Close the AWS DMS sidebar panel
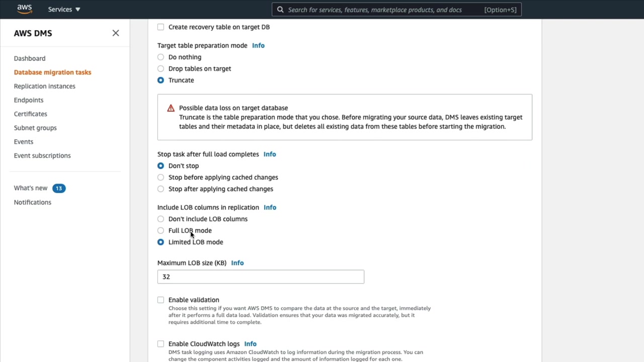 (x=116, y=33)
